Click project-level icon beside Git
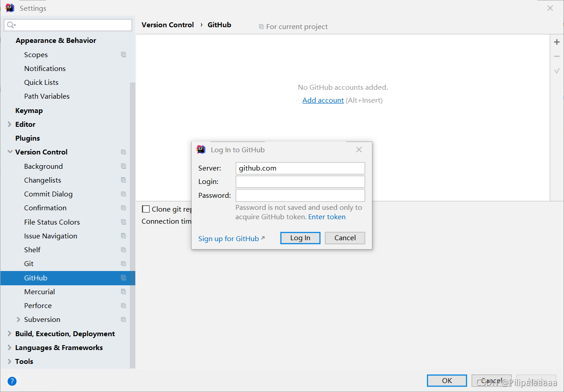This screenshot has width=564, height=392. (124, 263)
